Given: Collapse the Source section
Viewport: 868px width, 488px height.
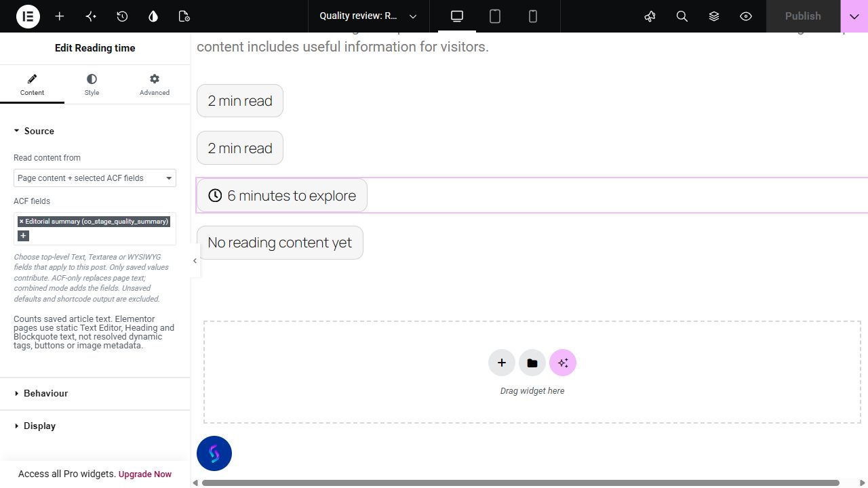Looking at the screenshot, I should 95,131.
